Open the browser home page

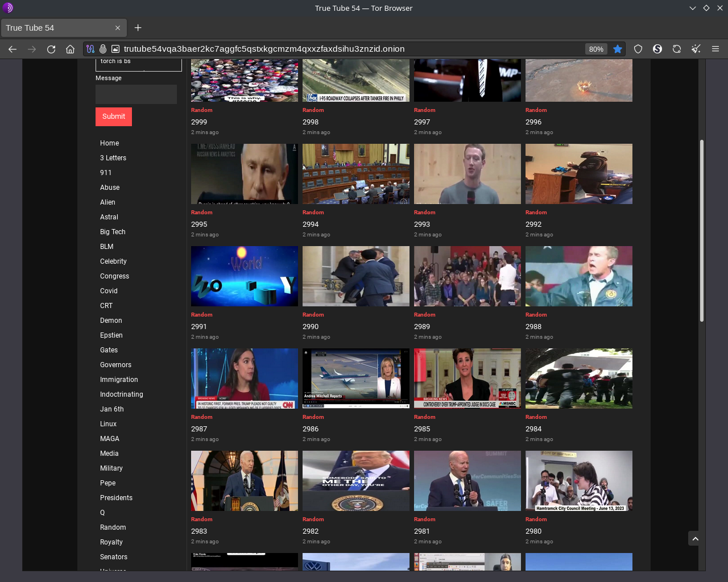71,49
